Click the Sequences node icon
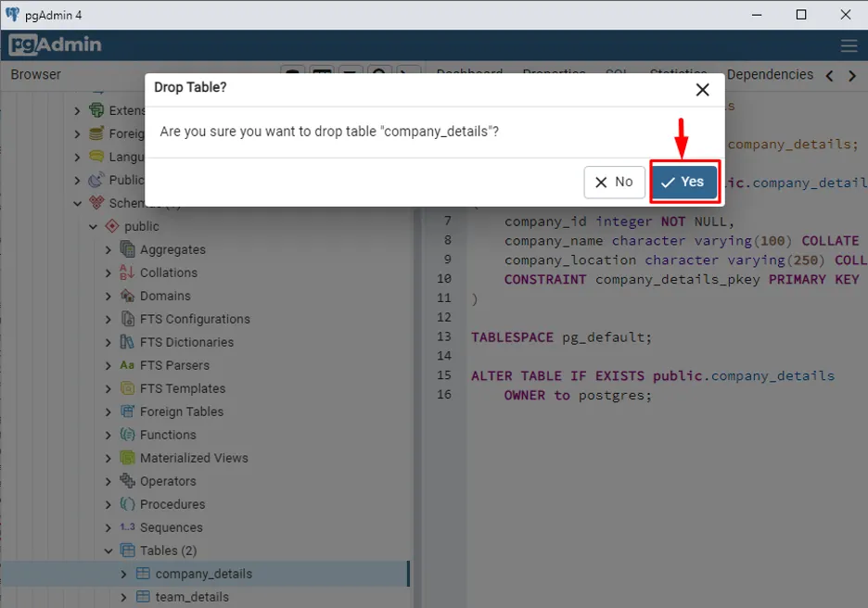 pos(127,527)
